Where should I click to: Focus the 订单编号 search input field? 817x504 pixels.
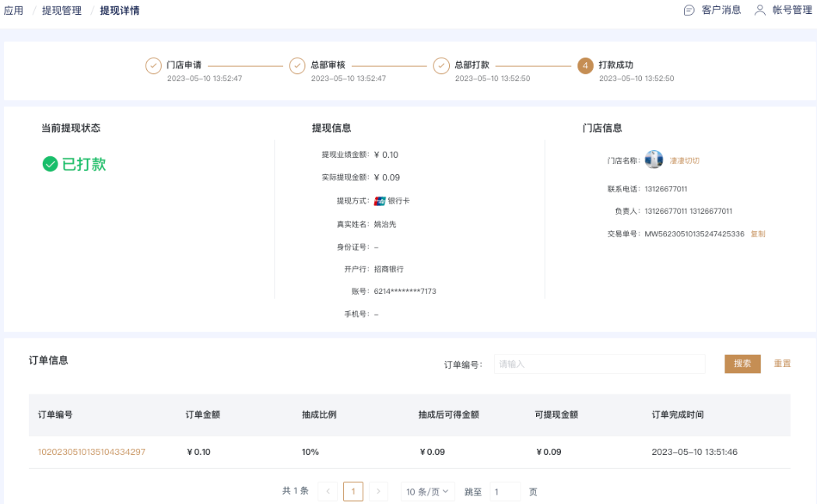pyautogui.click(x=599, y=364)
